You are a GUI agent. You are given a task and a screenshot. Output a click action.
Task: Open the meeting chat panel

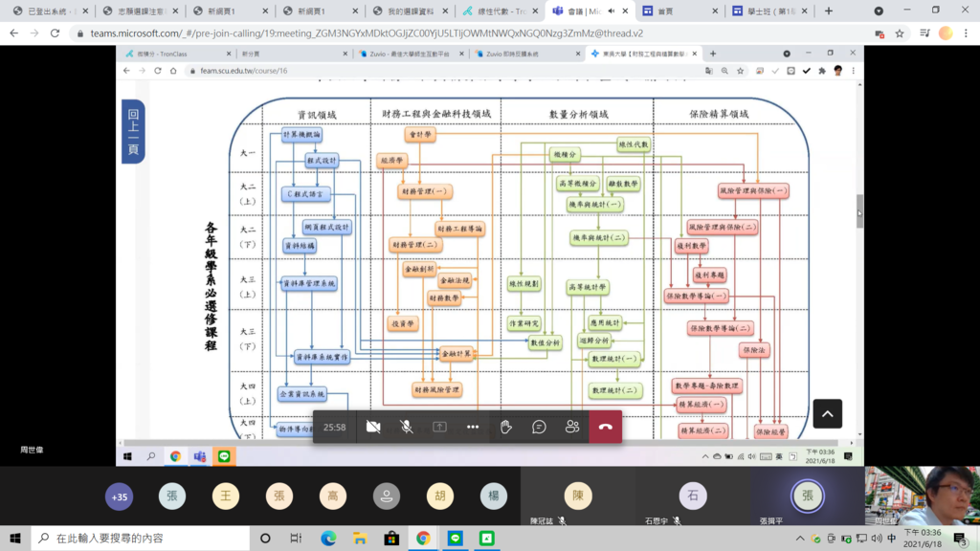(539, 427)
